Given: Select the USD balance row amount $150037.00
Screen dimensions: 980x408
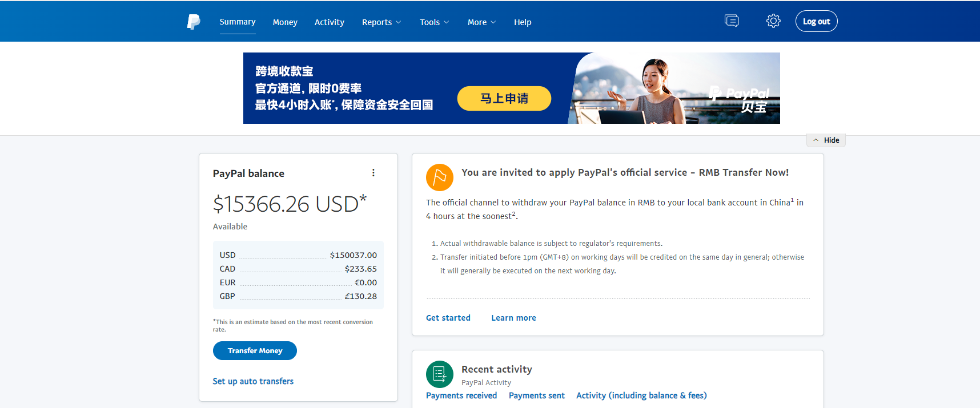Looking at the screenshot, I should coord(354,255).
